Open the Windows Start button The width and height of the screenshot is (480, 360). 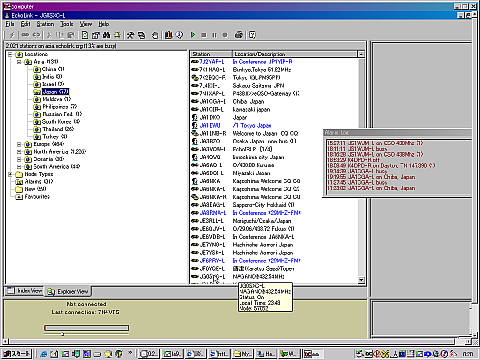tap(17, 353)
